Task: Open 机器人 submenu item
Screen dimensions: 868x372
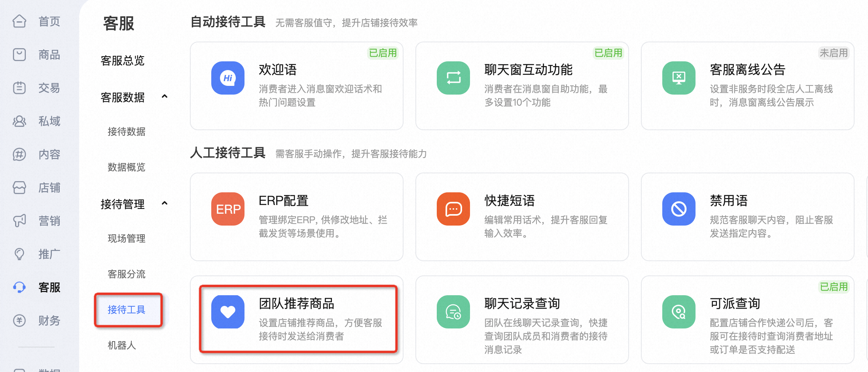Action: tap(122, 345)
